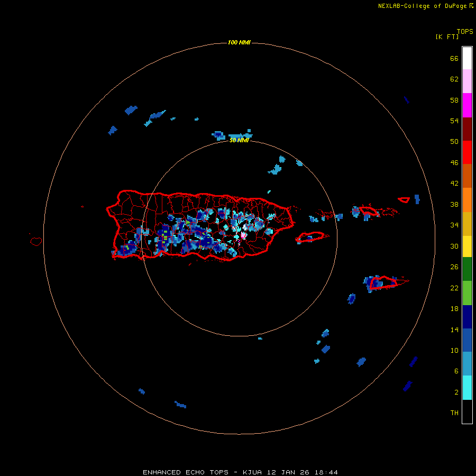The image size is (476, 476).
Task: Click the Vieques island outline
Action: click(310, 237)
